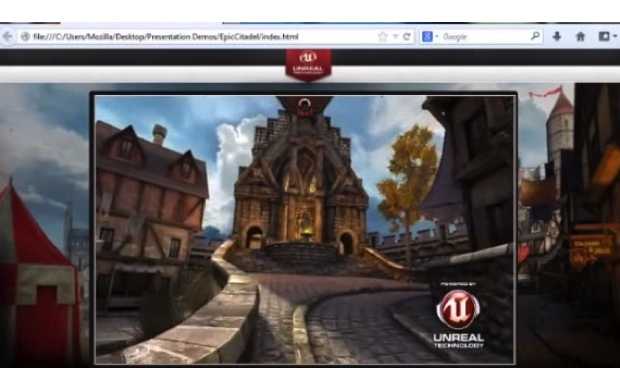Screen dimensions: 620x390
Task: Open the URL history dropdown arrow
Action: (x=395, y=37)
